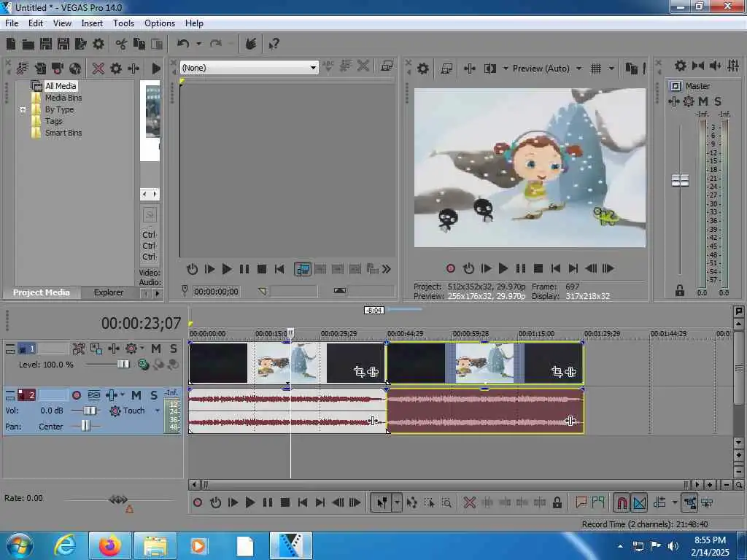
Task: Adjust the Master volume fader
Action: (x=681, y=180)
